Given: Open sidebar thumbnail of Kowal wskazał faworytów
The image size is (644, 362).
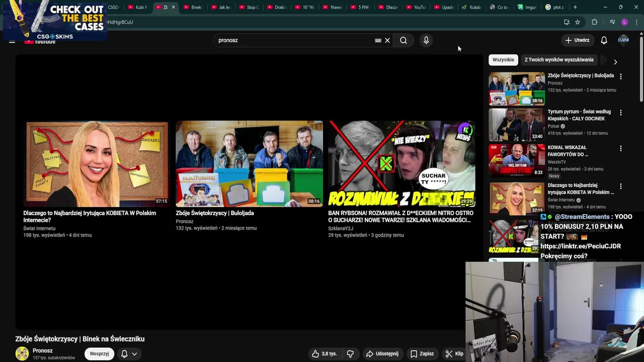Looking at the screenshot, I should coord(517,160).
